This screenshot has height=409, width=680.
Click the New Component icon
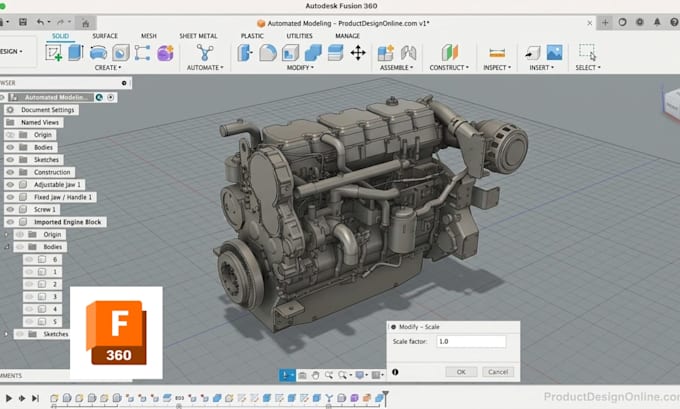pyautogui.click(x=386, y=53)
